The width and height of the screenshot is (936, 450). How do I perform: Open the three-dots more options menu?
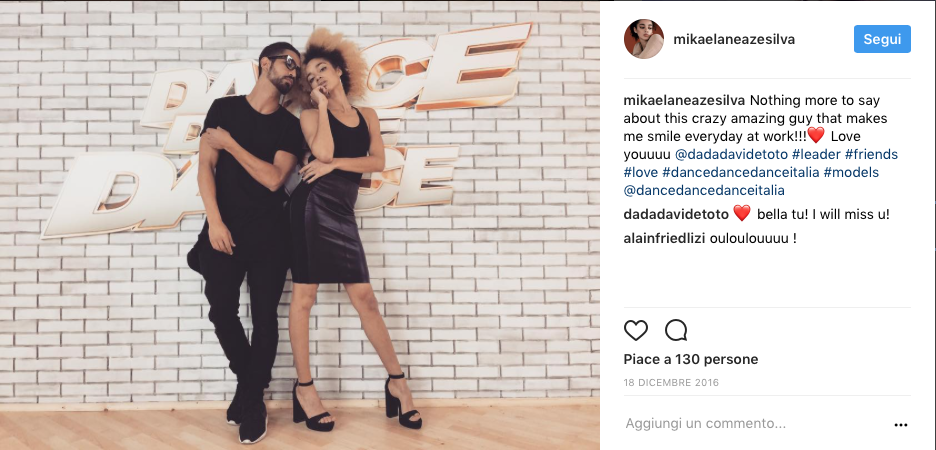(901, 425)
